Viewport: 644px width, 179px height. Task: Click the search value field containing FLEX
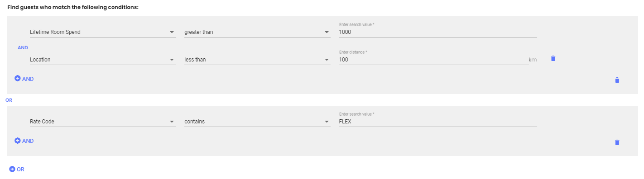click(x=438, y=122)
